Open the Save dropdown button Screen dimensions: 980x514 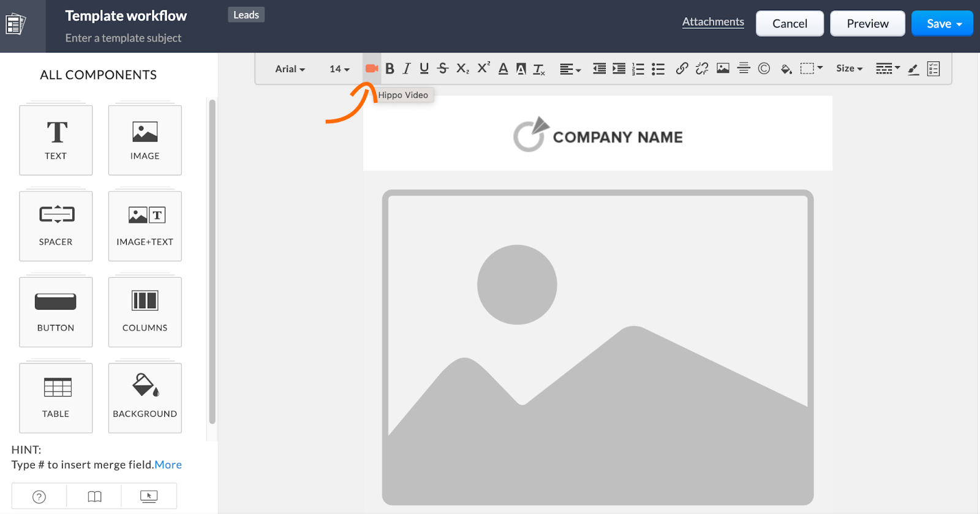942,23
